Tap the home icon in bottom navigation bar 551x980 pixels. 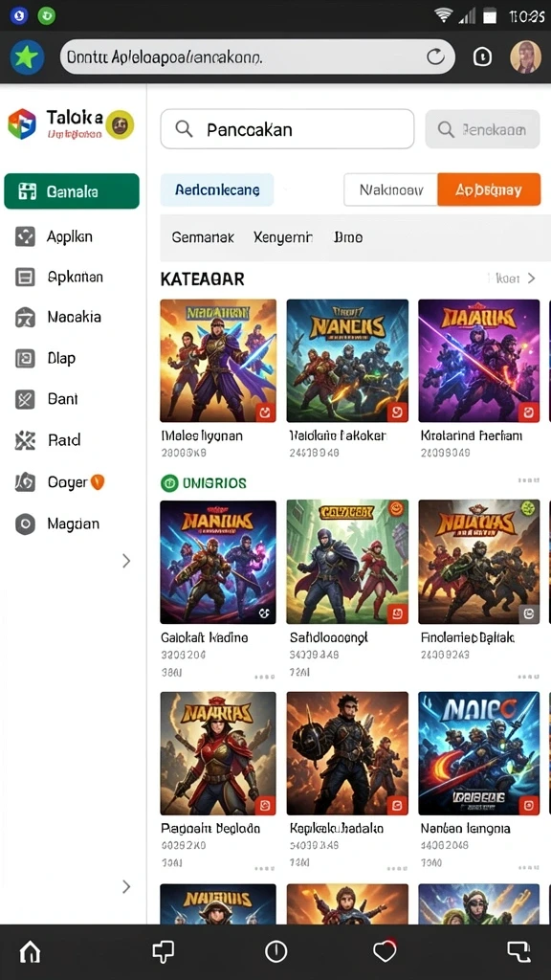30,950
